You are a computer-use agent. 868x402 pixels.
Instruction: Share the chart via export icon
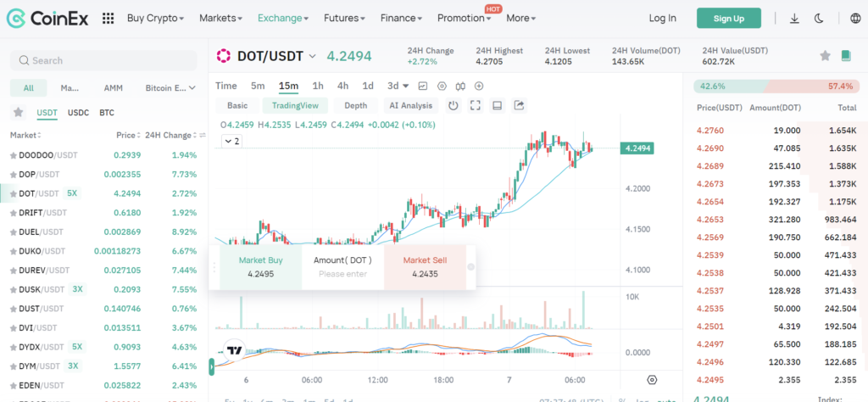[x=519, y=105]
